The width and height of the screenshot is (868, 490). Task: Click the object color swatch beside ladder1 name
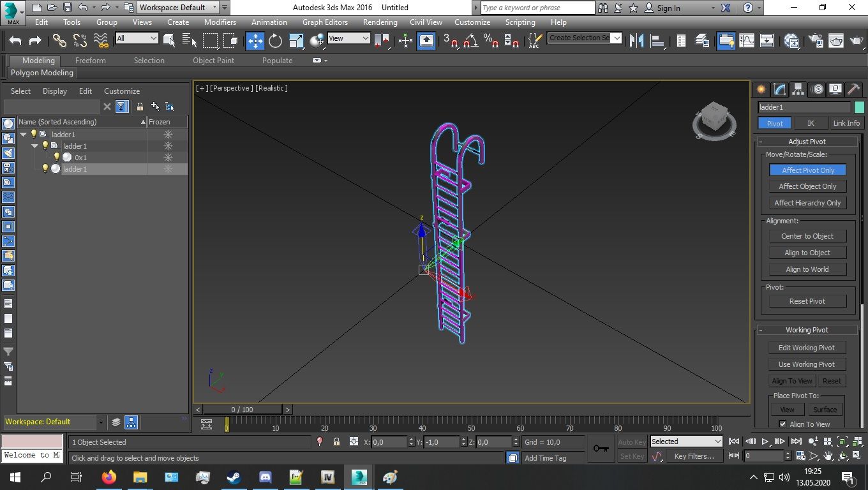tap(859, 107)
